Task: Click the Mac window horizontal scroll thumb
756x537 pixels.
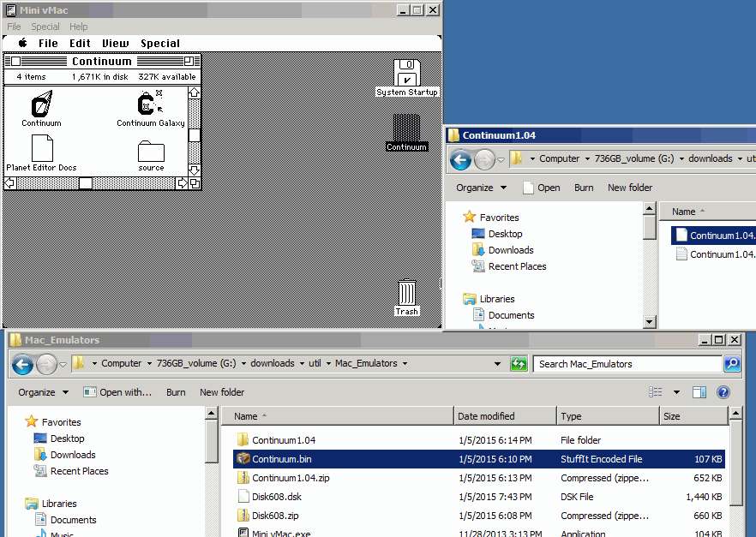Action: click(x=86, y=183)
